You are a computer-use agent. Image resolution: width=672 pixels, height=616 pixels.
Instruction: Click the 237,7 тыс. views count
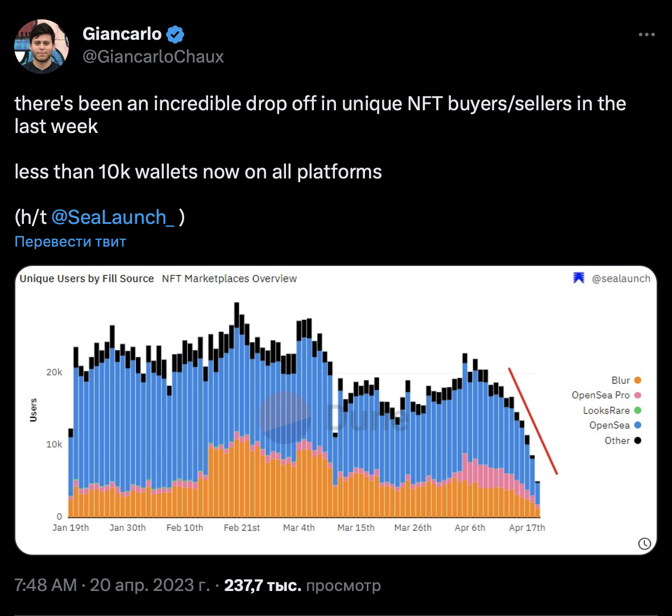tap(262, 585)
